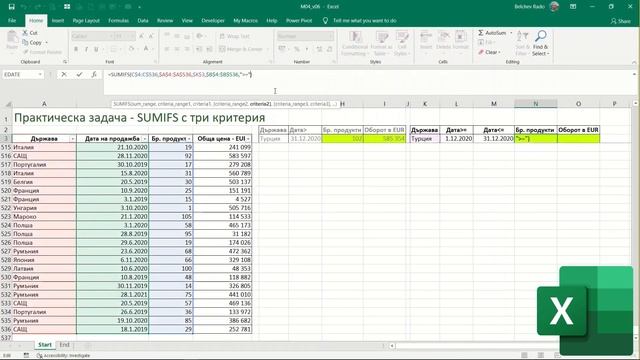Click the Format as Table icon
The width and height of the screenshot is (640, 360).
[382, 37]
